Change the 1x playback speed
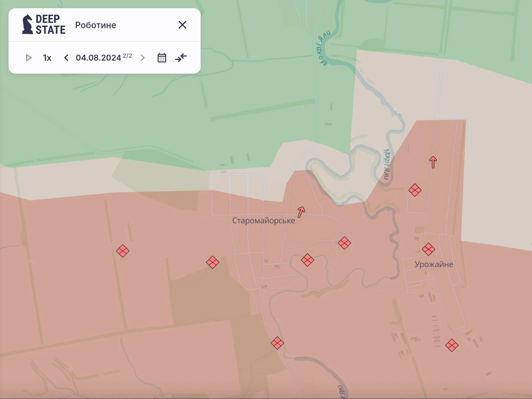 [47, 58]
